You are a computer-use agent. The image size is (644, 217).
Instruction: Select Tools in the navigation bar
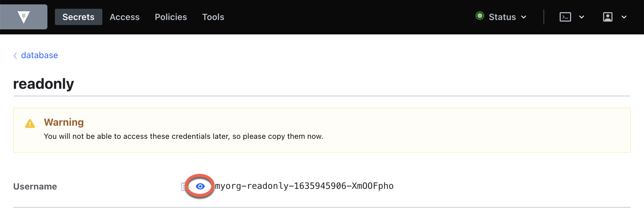(x=213, y=17)
